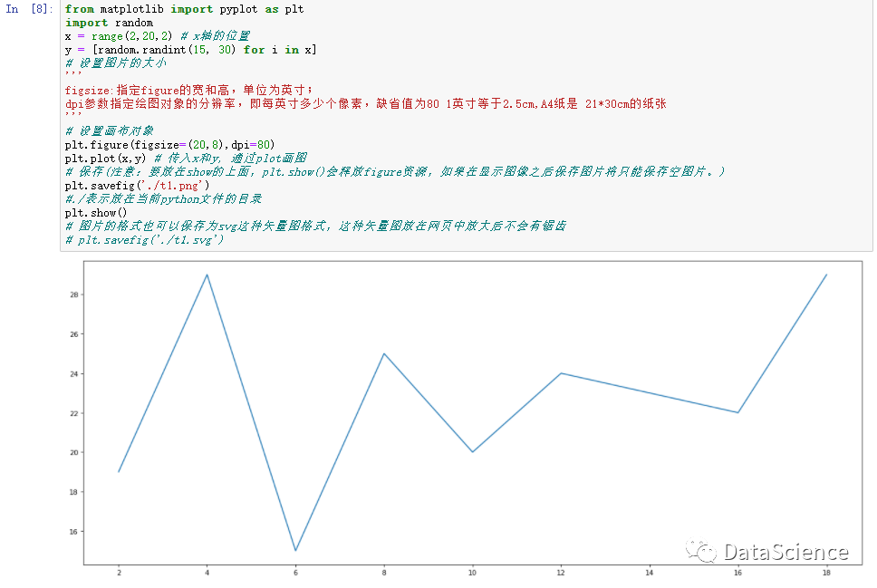Click the line "from matplotlib import pyplot as plt"
Image resolution: width=877 pixels, height=588 pixels.
pos(184,9)
